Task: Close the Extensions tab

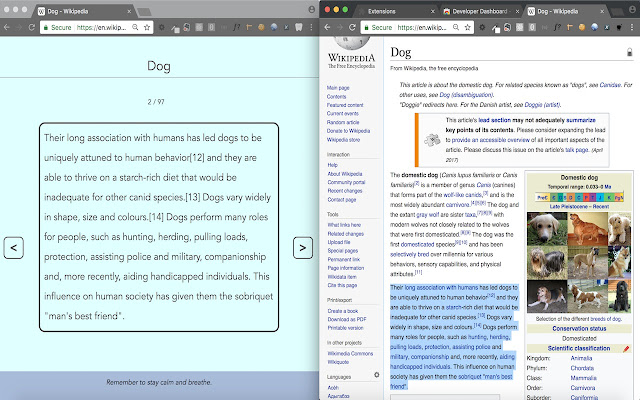Action: tap(433, 11)
